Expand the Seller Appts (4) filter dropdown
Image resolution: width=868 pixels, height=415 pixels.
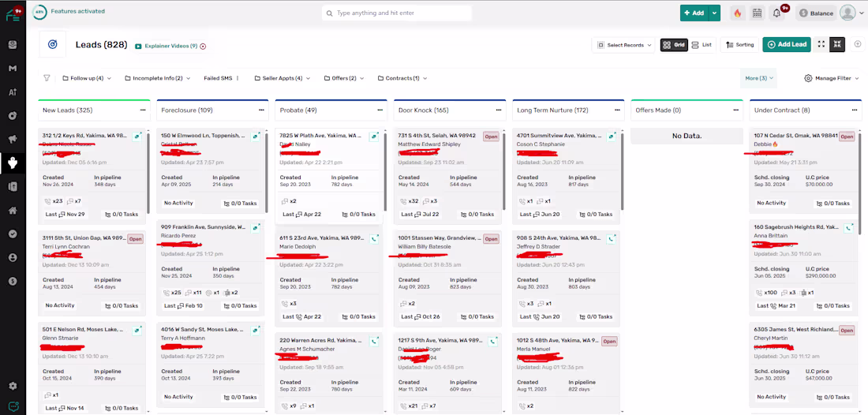point(282,79)
